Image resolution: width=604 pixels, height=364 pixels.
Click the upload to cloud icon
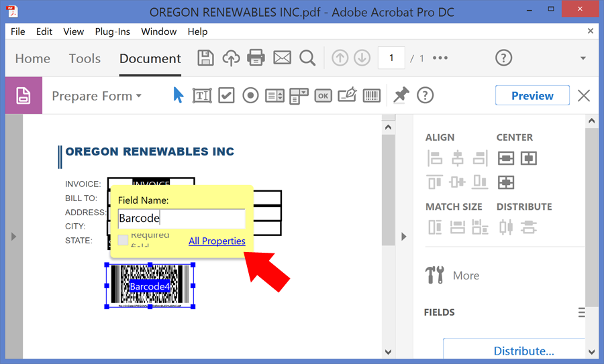point(231,58)
